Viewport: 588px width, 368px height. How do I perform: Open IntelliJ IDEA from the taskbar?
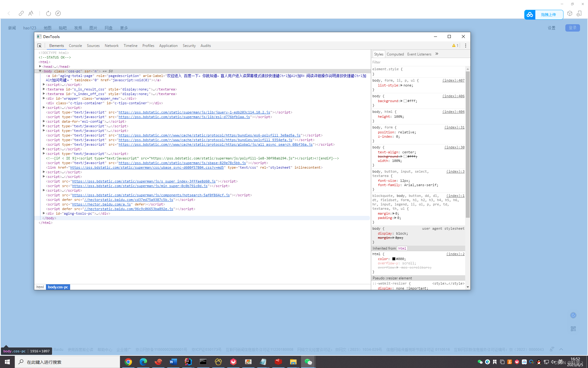point(188,362)
